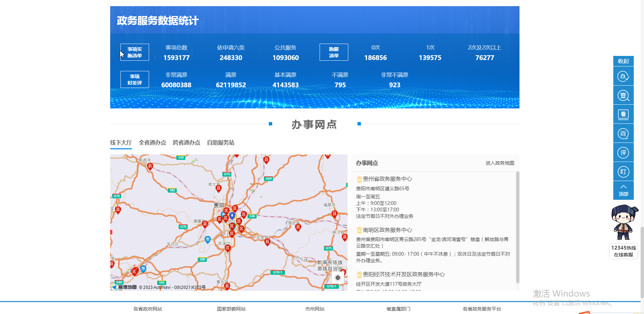The width and height of the screenshot is (644, 314).
Task: Click the 县 marker at 清镇市
Action: [x=205, y=224]
